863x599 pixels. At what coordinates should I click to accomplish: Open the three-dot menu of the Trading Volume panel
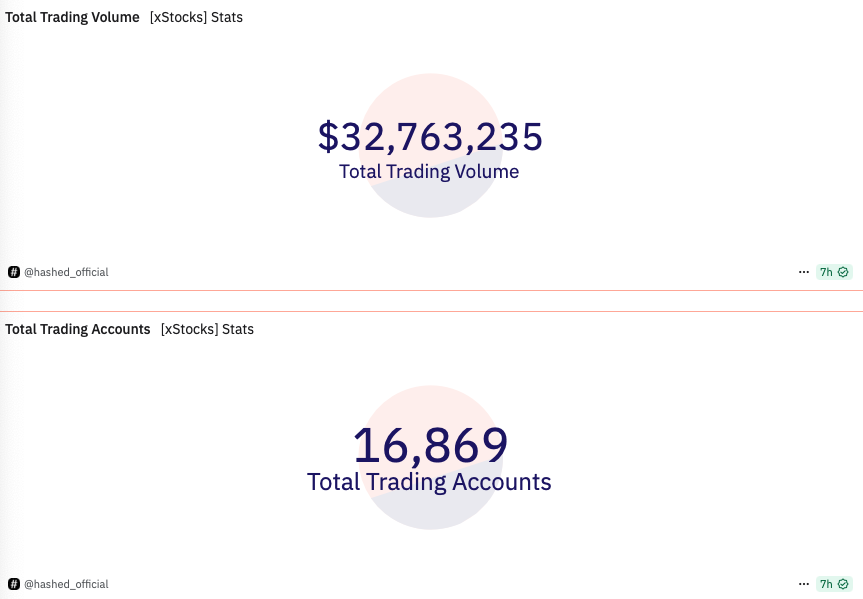[x=804, y=272]
